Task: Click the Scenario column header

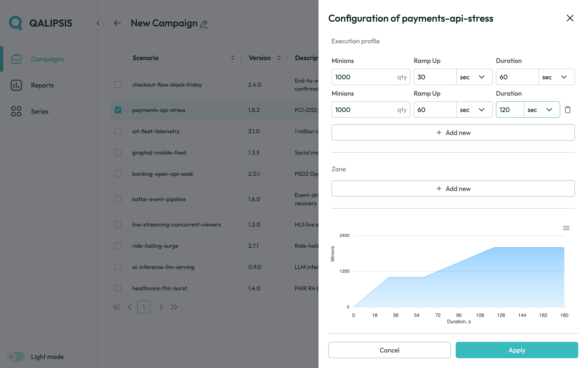Action: [x=146, y=58]
